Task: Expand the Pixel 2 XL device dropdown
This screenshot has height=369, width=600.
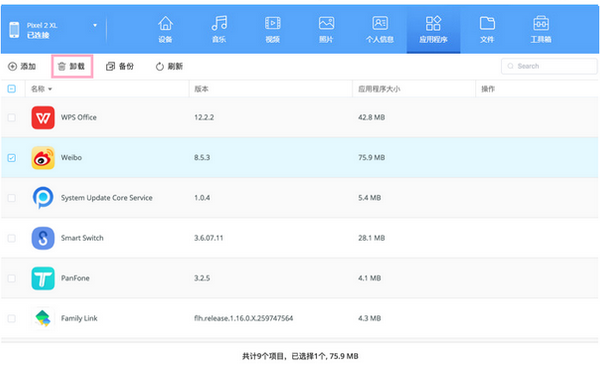Action: click(95, 25)
